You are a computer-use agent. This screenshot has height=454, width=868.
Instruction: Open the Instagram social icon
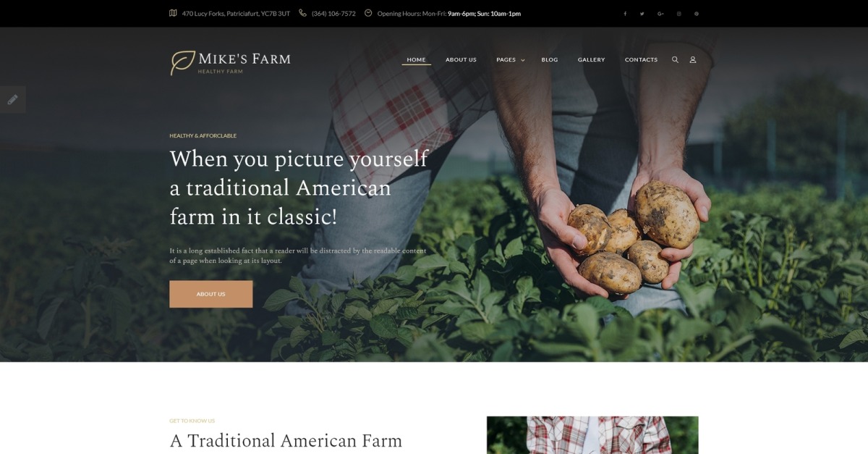678,13
